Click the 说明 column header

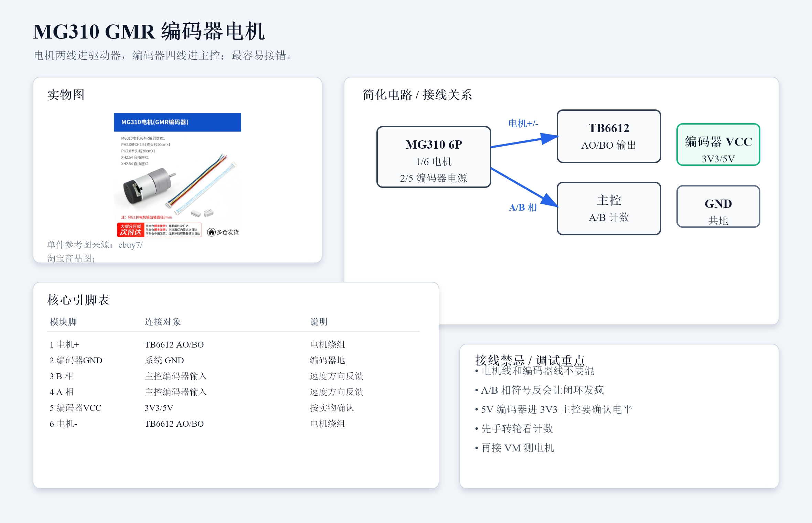319,322
